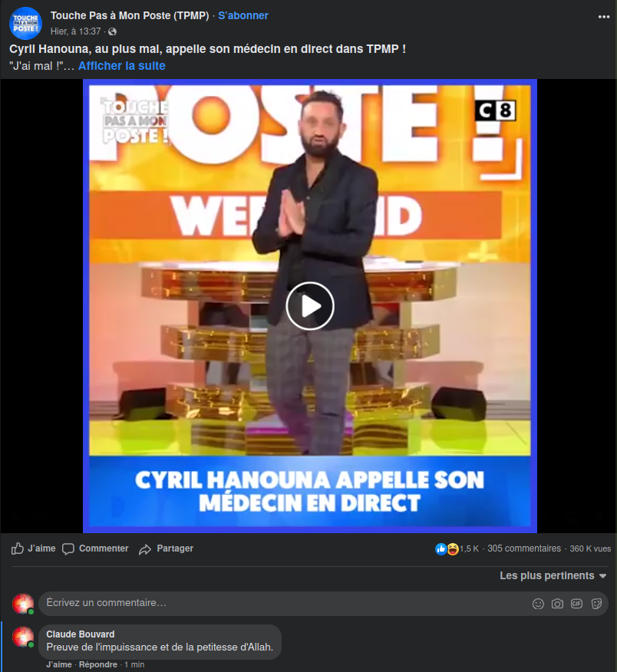Insert a GIF into the comment
This screenshot has width=617, height=672.
576,604
